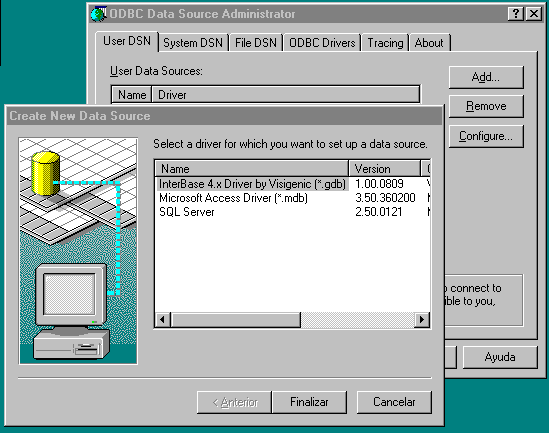Click the Name column header in driver list
The image size is (549, 433).
click(x=252, y=169)
